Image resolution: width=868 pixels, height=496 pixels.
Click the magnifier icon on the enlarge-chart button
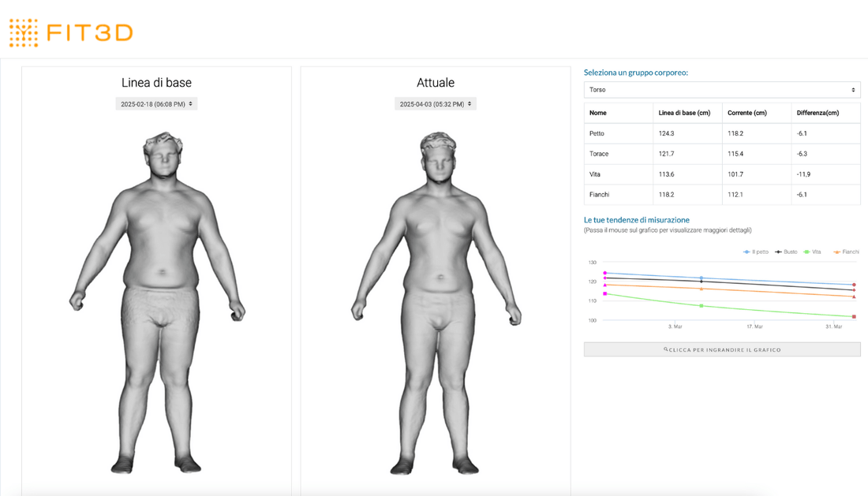[666, 349]
